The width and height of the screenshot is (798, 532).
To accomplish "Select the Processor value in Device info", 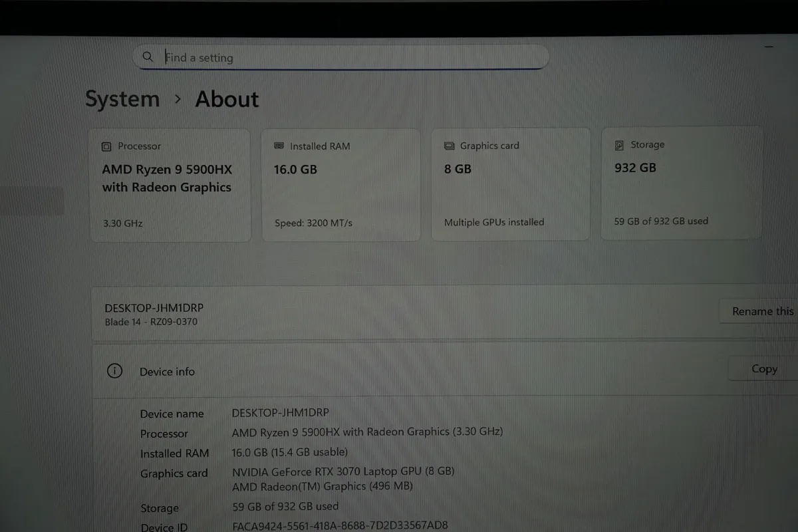I will [367, 432].
